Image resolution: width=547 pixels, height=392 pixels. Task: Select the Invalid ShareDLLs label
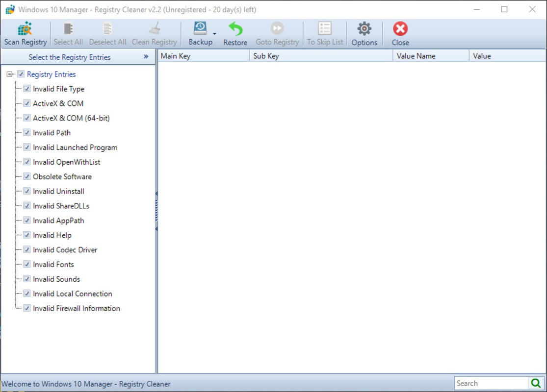(61, 206)
